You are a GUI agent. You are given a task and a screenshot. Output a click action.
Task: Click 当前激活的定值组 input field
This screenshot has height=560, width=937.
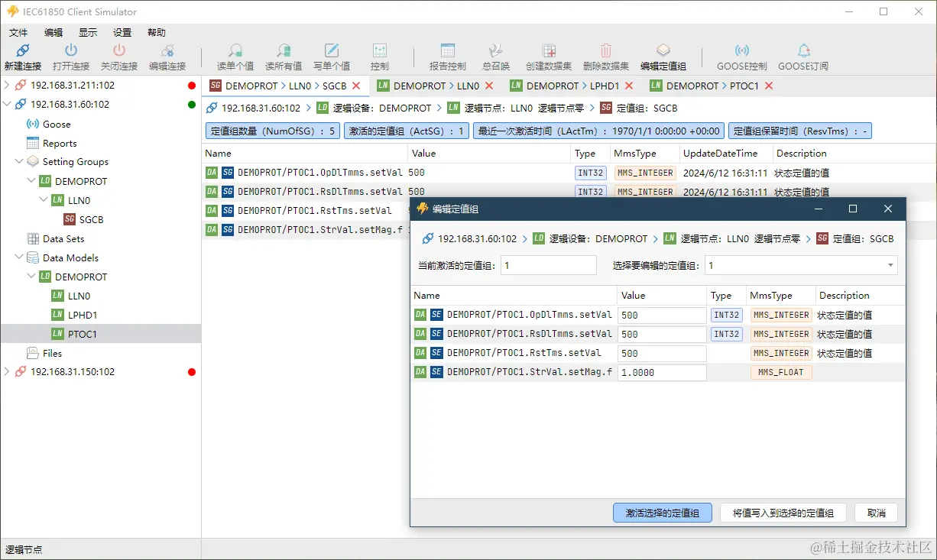click(x=548, y=265)
